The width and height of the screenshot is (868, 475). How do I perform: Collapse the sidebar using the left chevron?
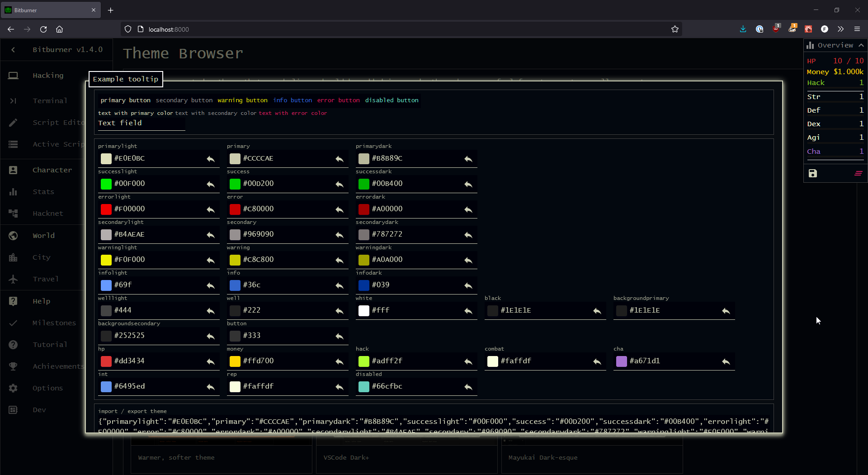pyautogui.click(x=13, y=50)
